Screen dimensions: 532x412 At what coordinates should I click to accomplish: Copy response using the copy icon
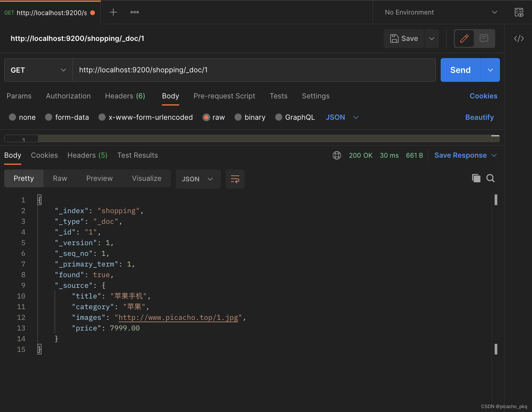(x=476, y=178)
